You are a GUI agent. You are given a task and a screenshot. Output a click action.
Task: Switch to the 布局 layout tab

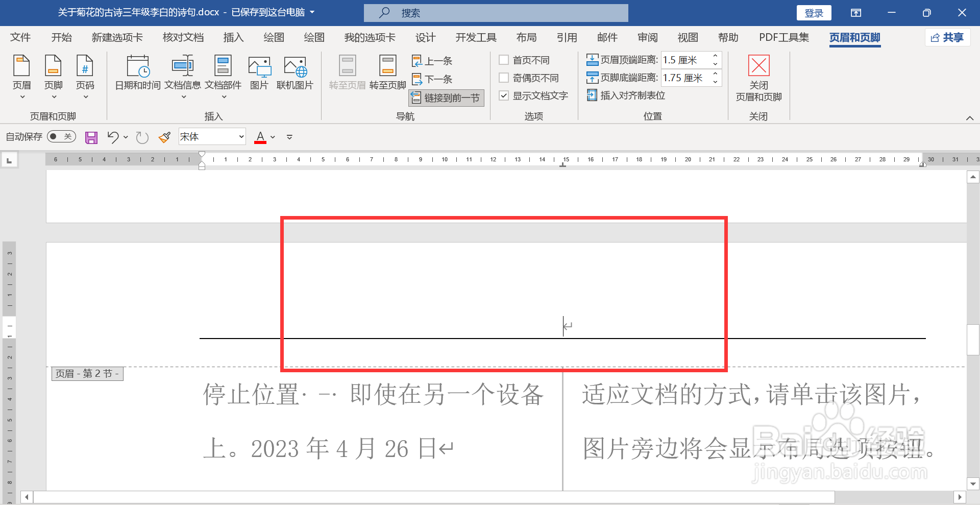(x=526, y=37)
